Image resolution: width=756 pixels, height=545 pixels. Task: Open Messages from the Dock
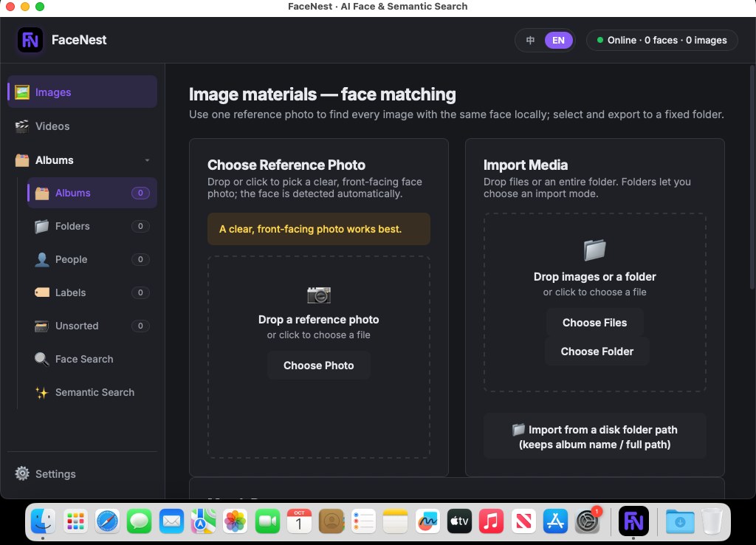tap(140, 521)
